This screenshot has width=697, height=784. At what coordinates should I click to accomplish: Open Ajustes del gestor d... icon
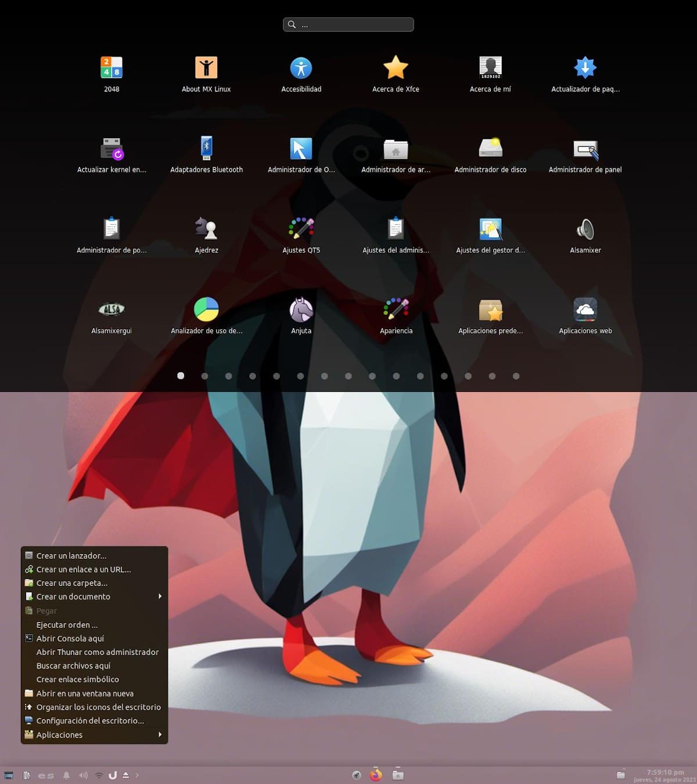(x=490, y=229)
